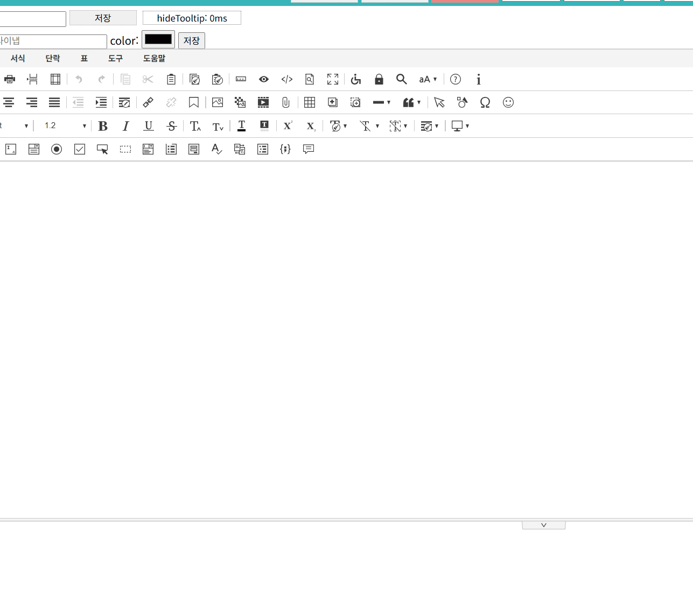Open the 도움말 menu
The width and height of the screenshot is (693, 616).
(154, 58)
